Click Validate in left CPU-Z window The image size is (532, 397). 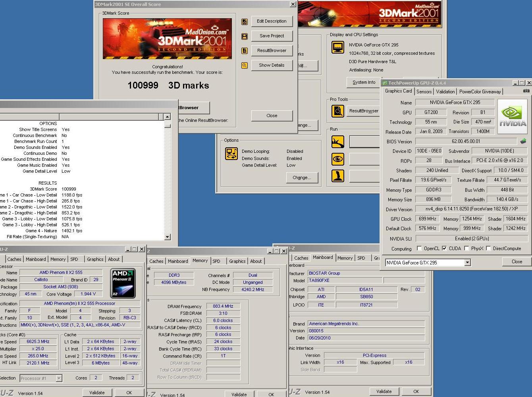[97, 393]
